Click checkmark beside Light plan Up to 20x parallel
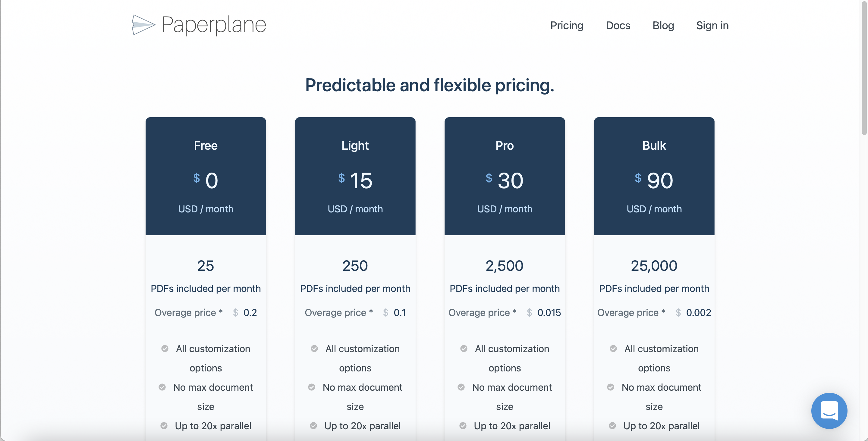Viewport: 868px width, 441px height. [313, 426]
